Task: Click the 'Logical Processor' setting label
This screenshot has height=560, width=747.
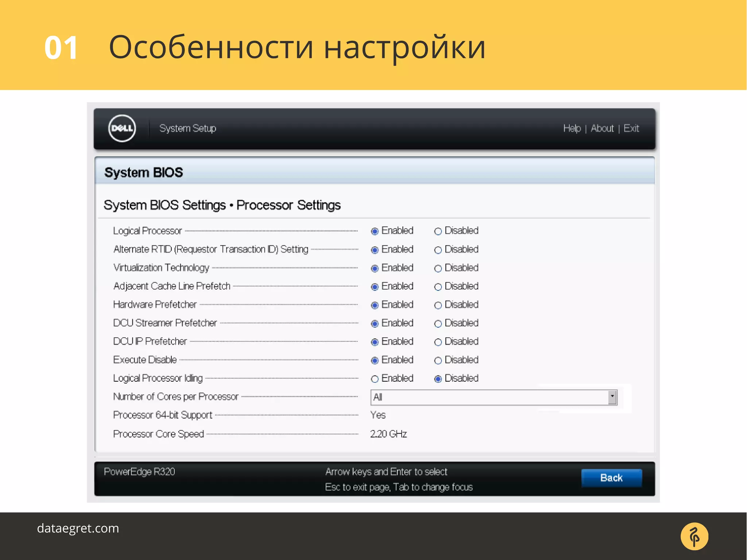Action: 147,231
